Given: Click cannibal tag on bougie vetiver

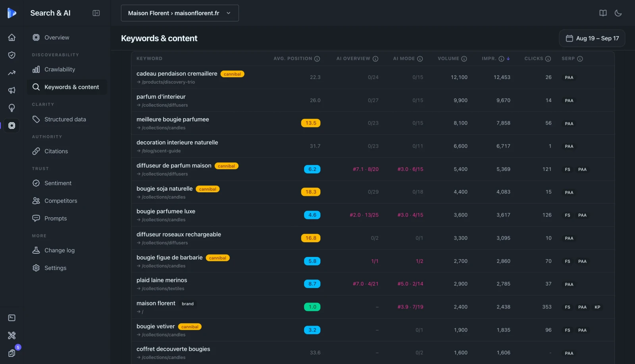Looking at the screenshot, I should [x=190, y=327].
